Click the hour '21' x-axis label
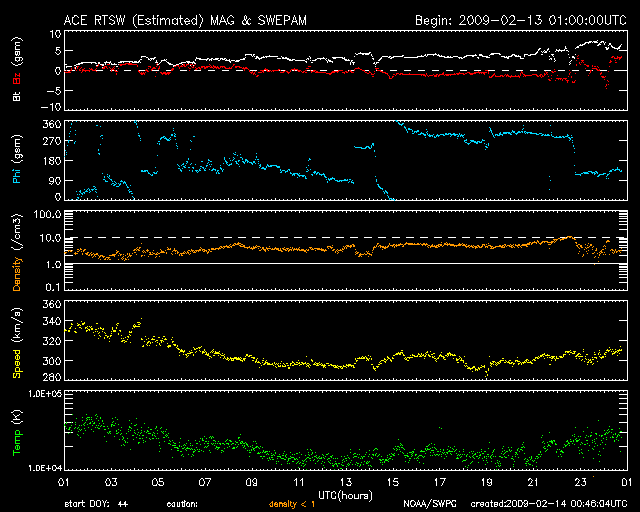The width and height of the screenshot is (640, 512). [533, 483]
